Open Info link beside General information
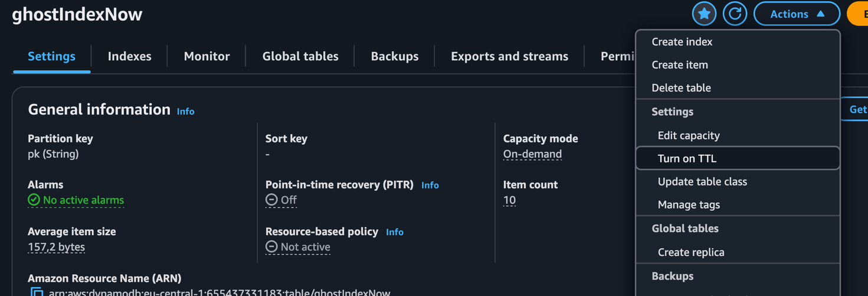The width and height of the screenshot is (868, 296). pyautogui.click(x=185, y=111)
